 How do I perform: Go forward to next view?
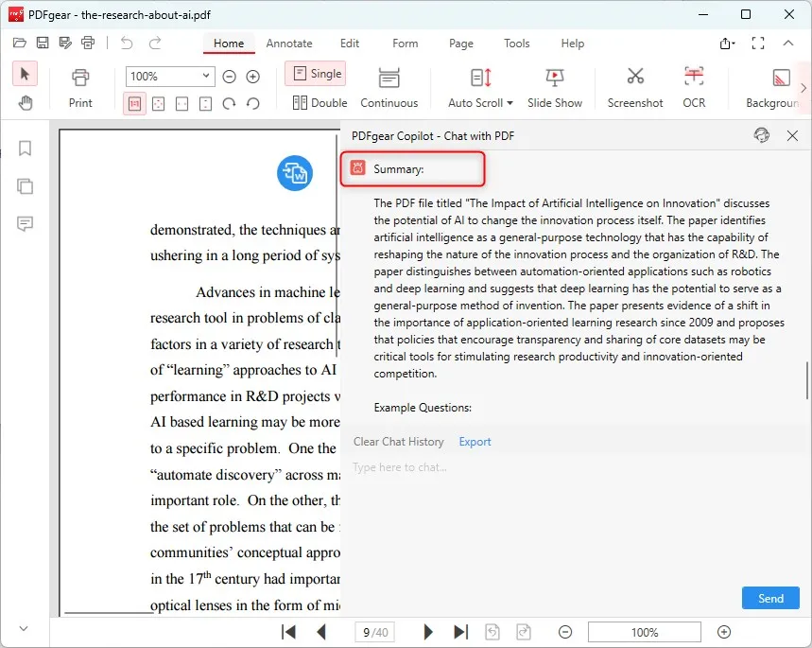click(x=524, y=632)
